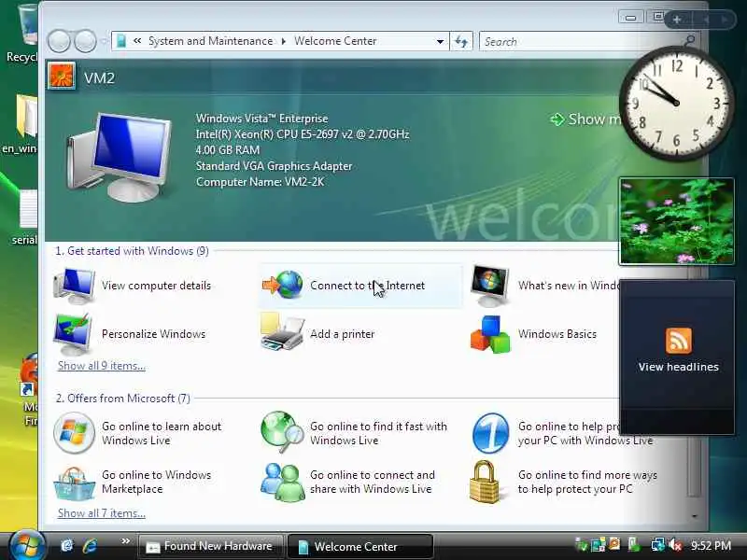Select the en_win folder on desktop
The height and width of the screenshot is (560, 747).
(20, 125)
